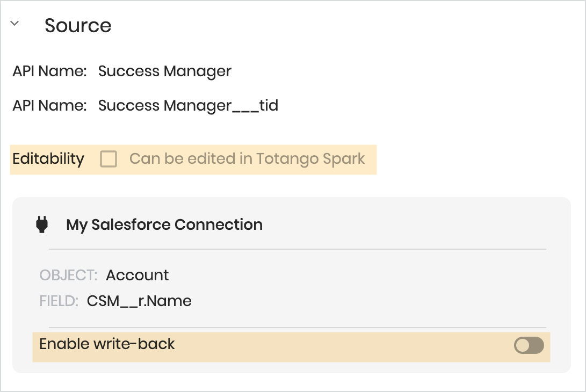Image resolution: width=586 pixels, height=392 pixels.
Task: Click the first API Name label
Action: 50,71
